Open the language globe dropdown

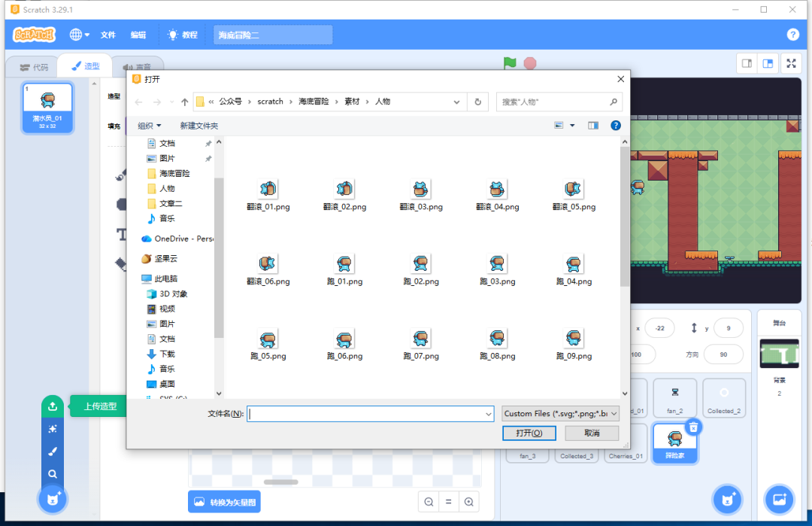(79, 35)
